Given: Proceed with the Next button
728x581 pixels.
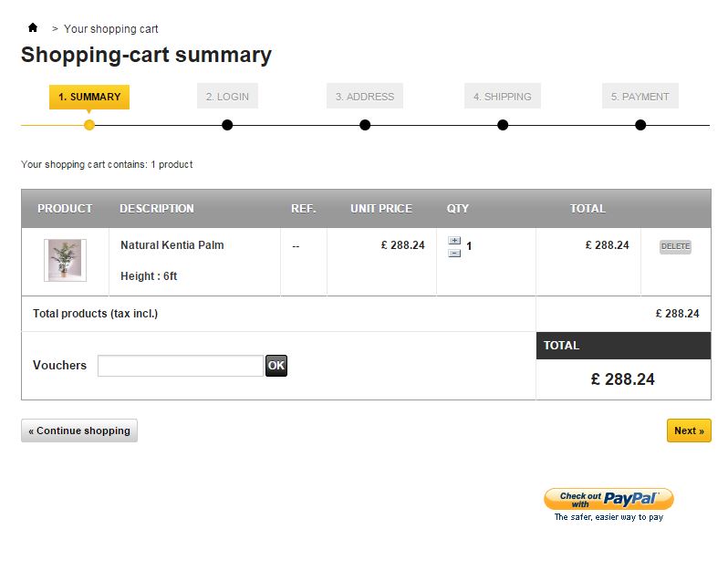Looking at the screenshot, I should tap(689, 431).
